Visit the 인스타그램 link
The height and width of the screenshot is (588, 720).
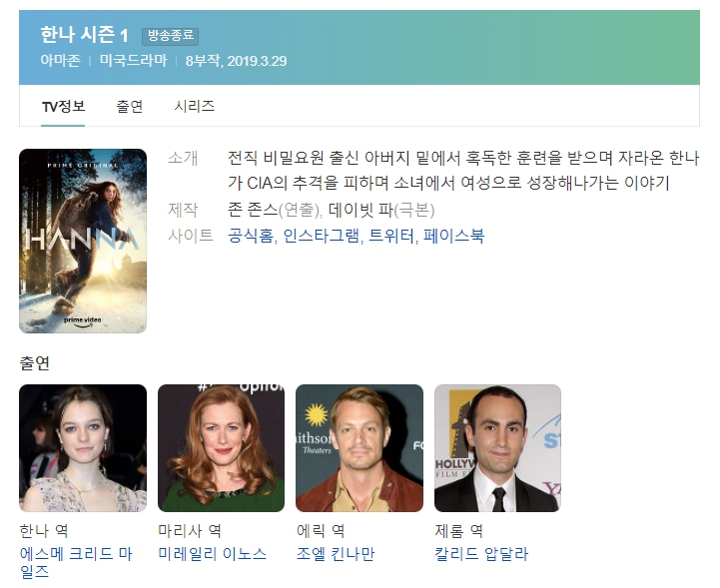tap(321, 236)
